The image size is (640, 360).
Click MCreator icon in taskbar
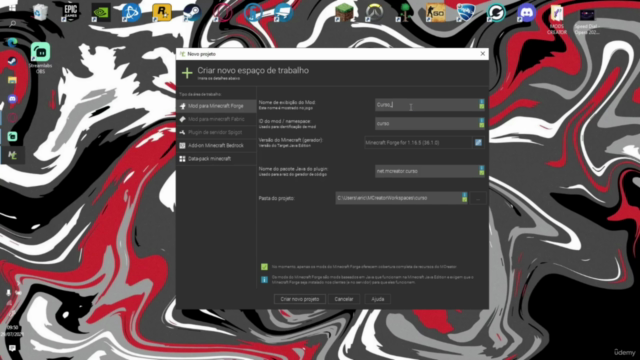[12, 155]
